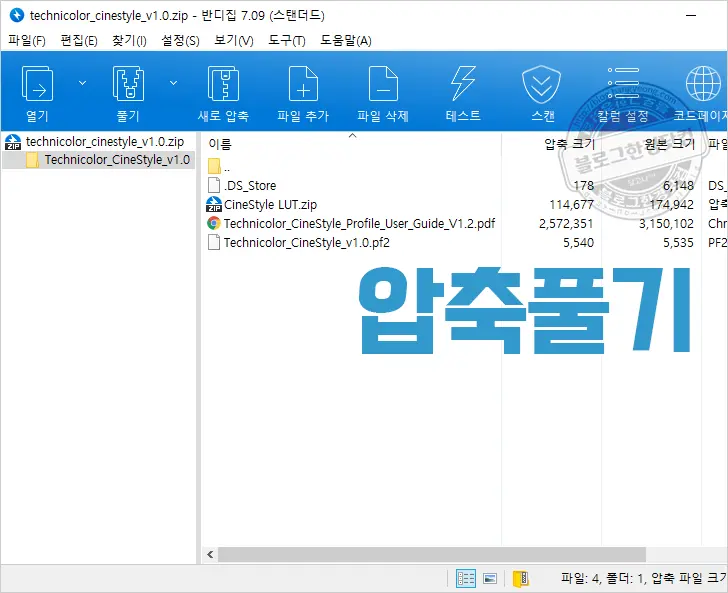728x593 pixels.
Task: Select the Technicolor_CineStyle_Profile_User_Guide_V1.2.pdf file
Action: coord(359,223)
